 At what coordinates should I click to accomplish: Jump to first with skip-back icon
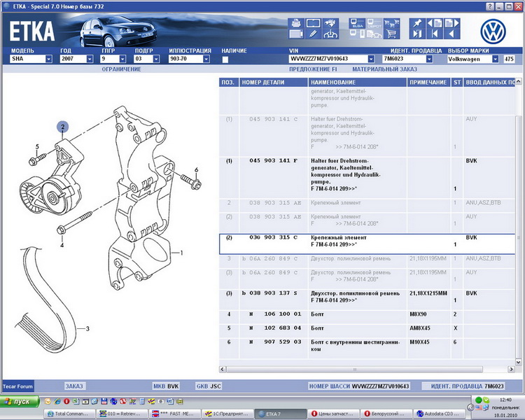click(435, 34)
